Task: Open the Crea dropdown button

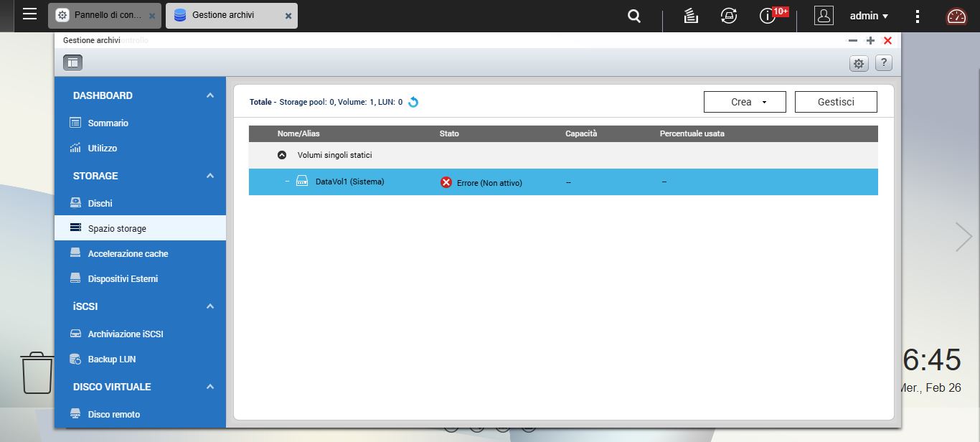Action: [x=745, y=102]
